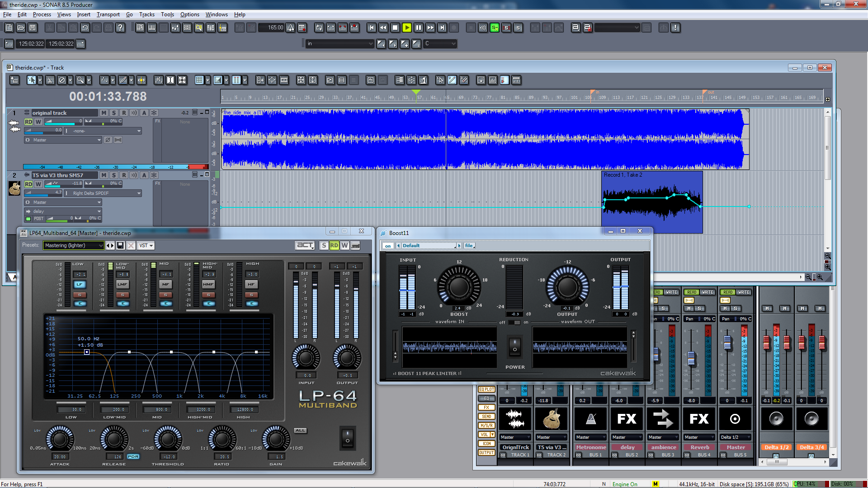Open the Delta 1/2 output dropdown on Master bus

click(735, 437)
